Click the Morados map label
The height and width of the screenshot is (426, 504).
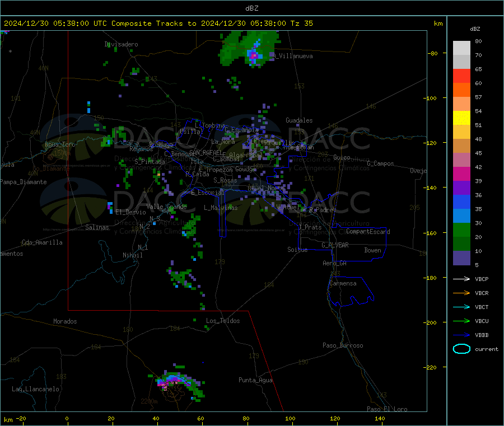[x=65, y=321]
